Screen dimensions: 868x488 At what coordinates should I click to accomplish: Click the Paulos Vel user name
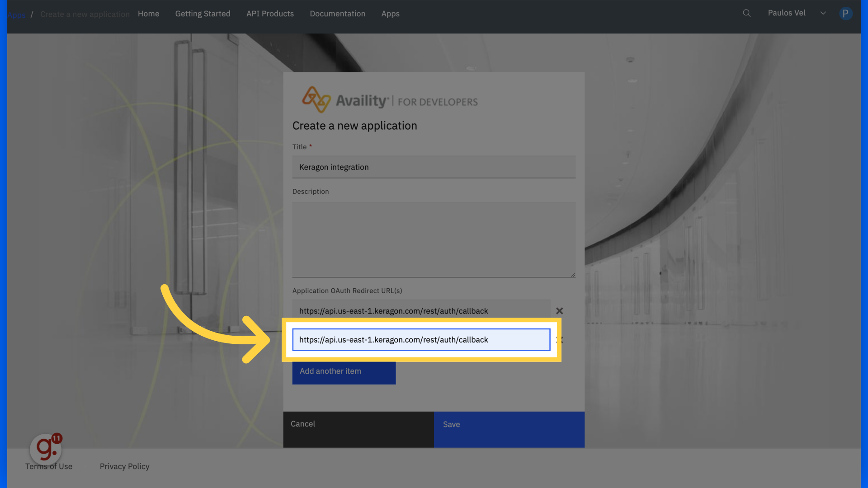click(x=786, y=13)
